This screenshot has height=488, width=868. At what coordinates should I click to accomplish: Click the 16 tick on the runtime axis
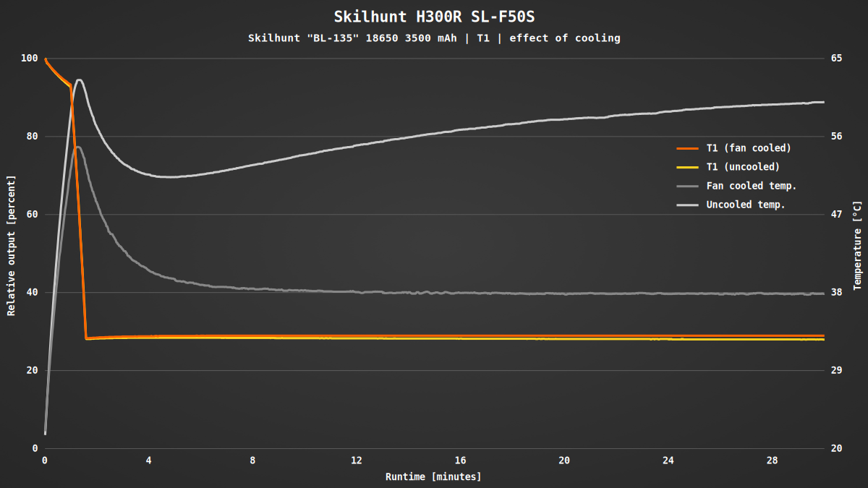460,461
